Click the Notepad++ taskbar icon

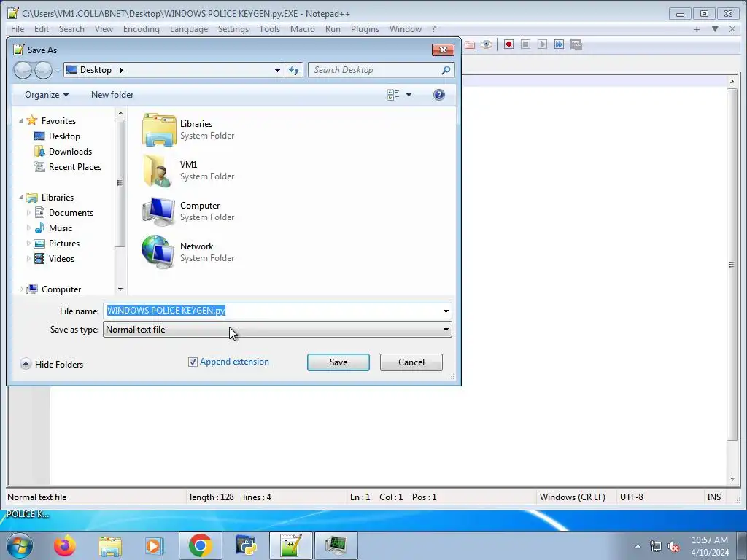(291, 545)
